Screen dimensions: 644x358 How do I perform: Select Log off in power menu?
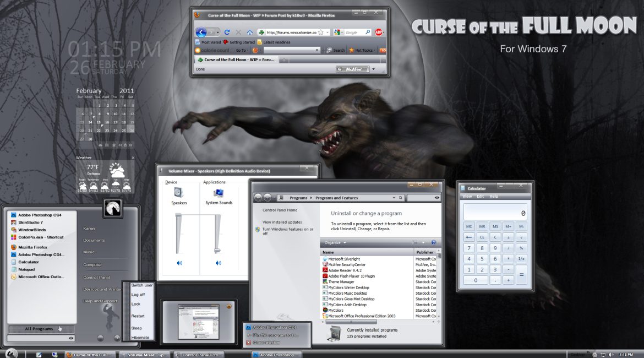point(138,295)
